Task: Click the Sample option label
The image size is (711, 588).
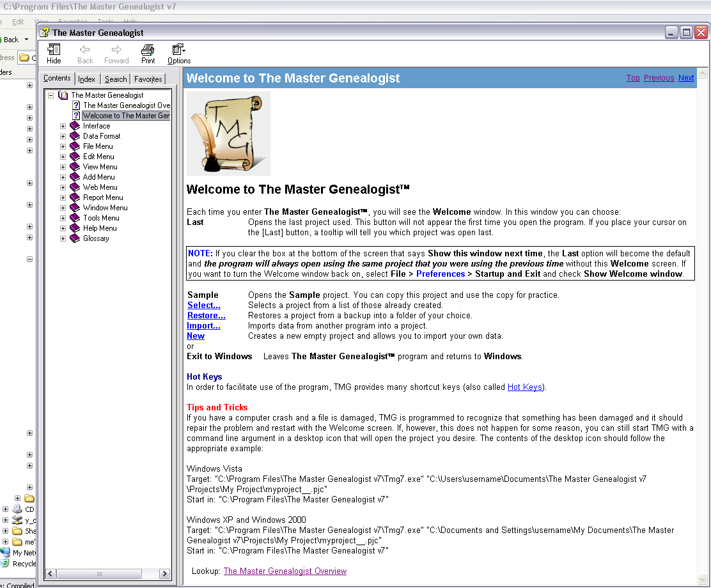Action: click(x=203, y=295)
